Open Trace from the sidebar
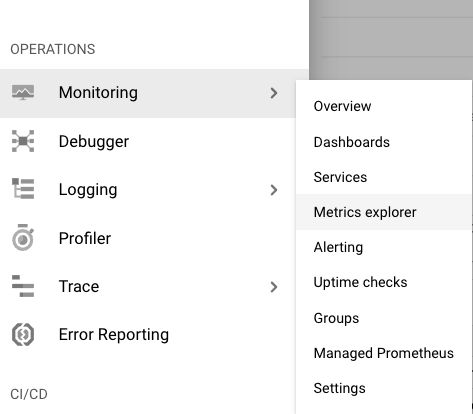473x414 pixels. pos(148,287)
